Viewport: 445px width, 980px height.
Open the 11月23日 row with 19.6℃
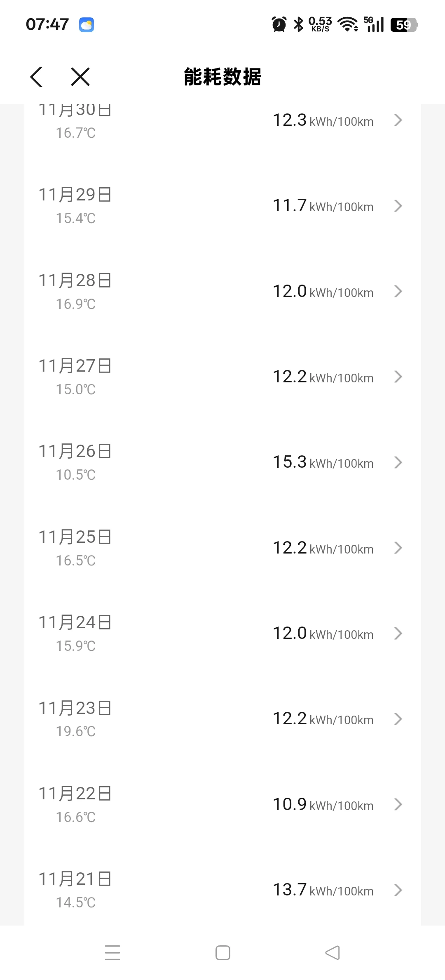coord(222,719)
